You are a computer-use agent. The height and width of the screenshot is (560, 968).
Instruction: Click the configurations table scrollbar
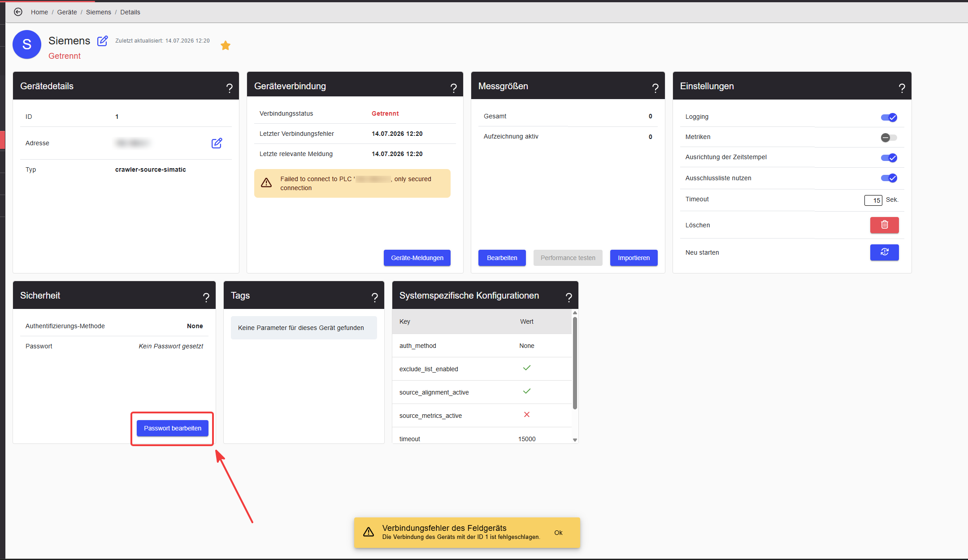point(575,363)
